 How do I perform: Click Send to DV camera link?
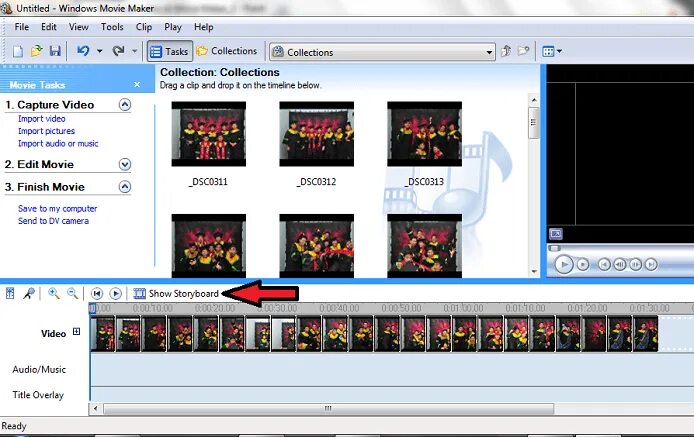click(53, 221)
